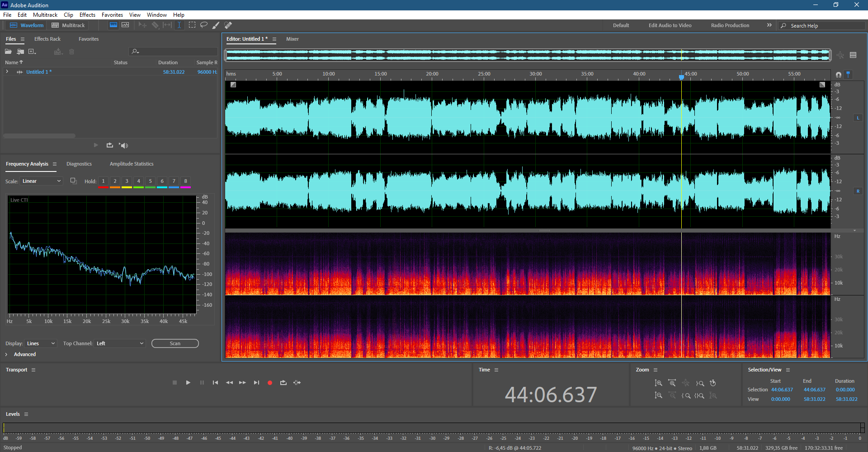
Task: Open the Top Channel Left dropdown
Action: (x=120, y=343)
